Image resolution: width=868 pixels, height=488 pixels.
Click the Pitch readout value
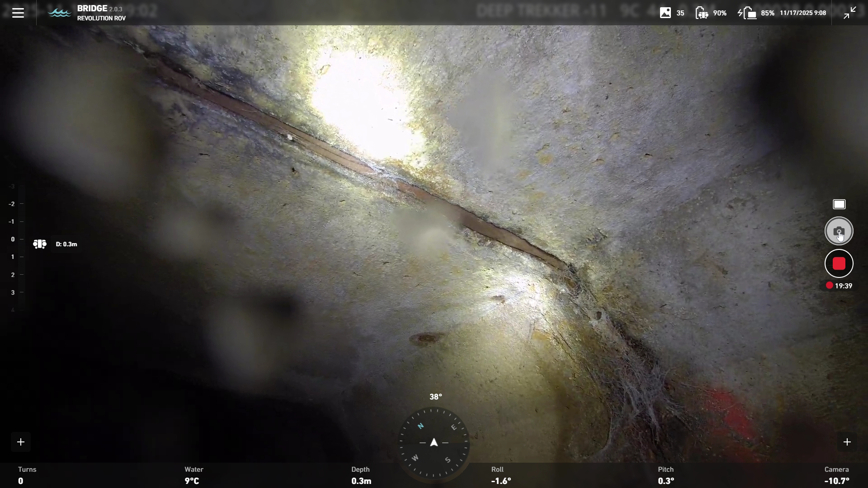point(666,481)
